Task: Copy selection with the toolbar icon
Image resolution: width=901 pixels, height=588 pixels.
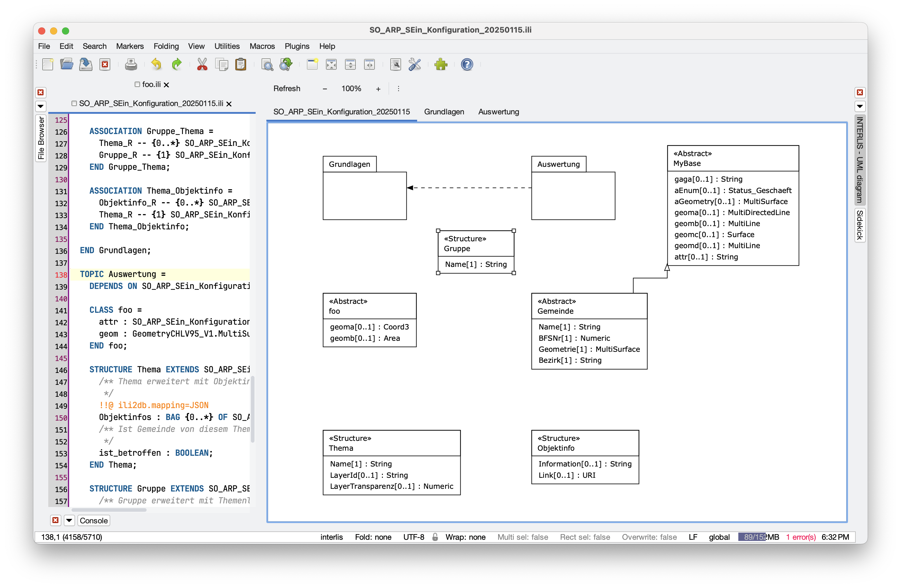Action: (x=221, y=64)
